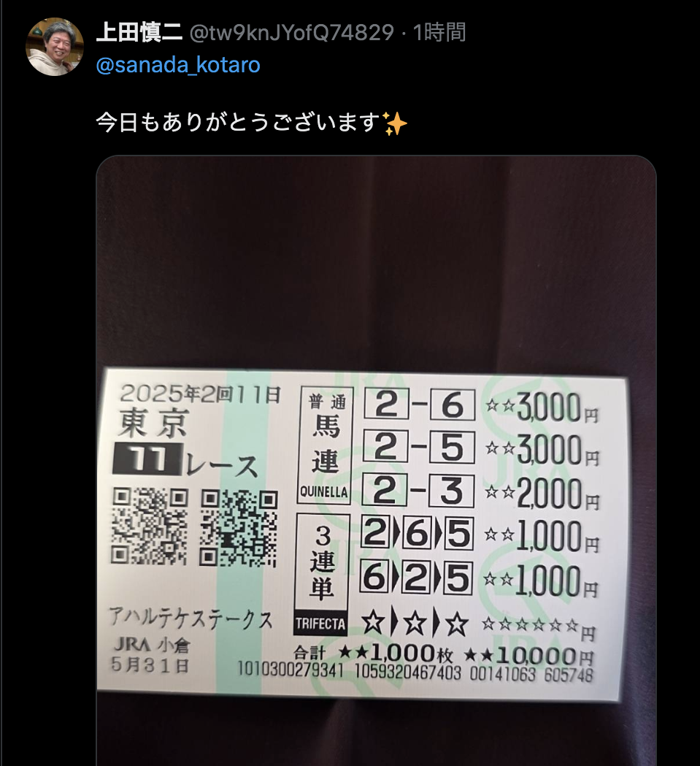Click the 6▶2▶5 trifecta combination
Image resolution: width=700 pixels, height=766 pixels.
click(416, 578)
